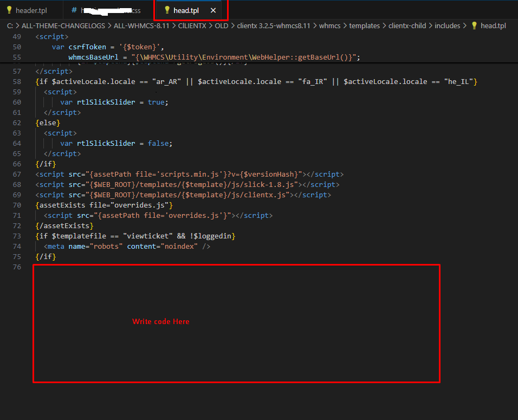518x420 pixels.
Task: Open the "clientx 3.2.5-whmcs8.11" breadcrumb
Action: [273, 25]
